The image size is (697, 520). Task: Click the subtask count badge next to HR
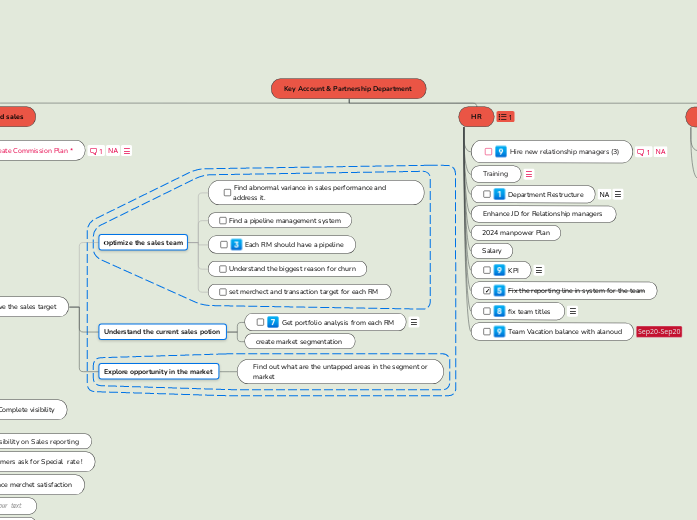pyautogui.click(x=505, y=117)
